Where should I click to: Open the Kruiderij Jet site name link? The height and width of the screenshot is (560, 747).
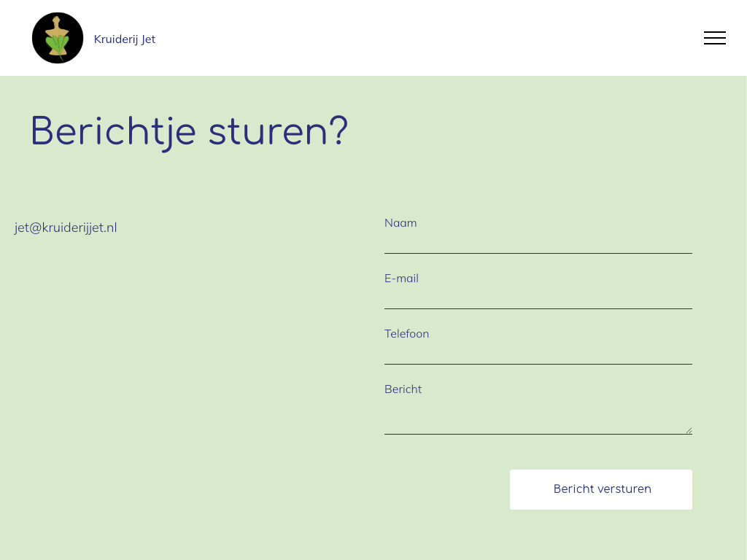pyautogui.click(x=125, y=39)
